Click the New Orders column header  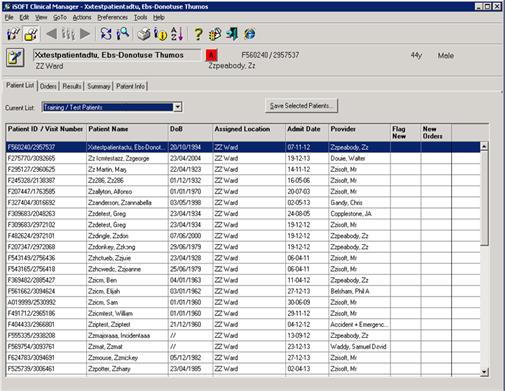[436, 132]
